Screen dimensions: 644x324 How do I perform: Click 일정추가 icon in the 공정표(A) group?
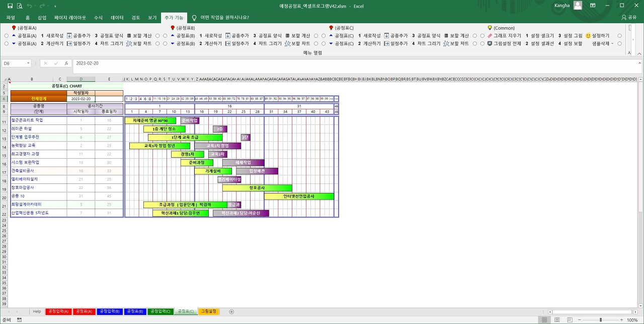[69, 44]
